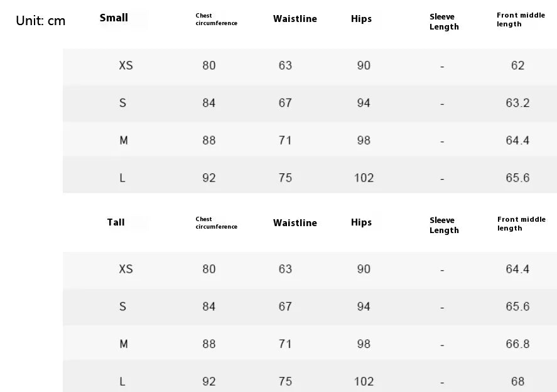
Task: Click the 68 front middle length value
Action: click(x=517, y=381)
